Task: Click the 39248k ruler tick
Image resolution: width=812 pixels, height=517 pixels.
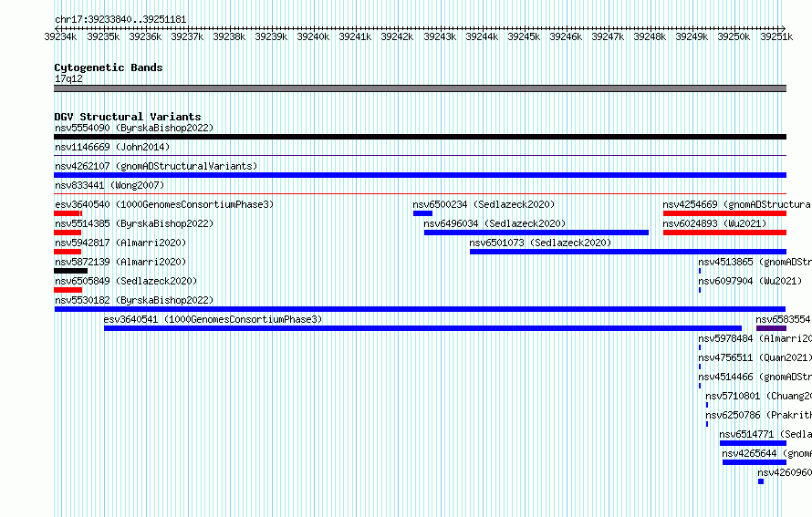Action: click(x=650, y=36)
